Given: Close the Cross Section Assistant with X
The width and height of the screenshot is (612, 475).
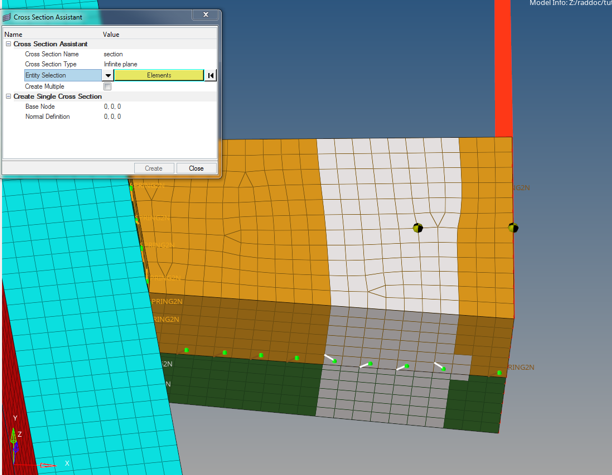Looking at the screenshot, I should 206,15.
